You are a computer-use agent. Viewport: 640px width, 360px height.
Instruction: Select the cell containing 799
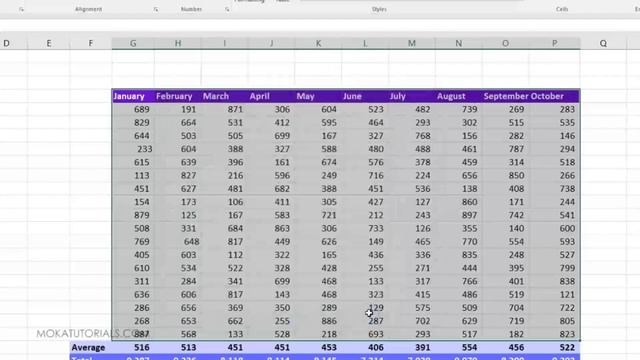coord(554,268)
